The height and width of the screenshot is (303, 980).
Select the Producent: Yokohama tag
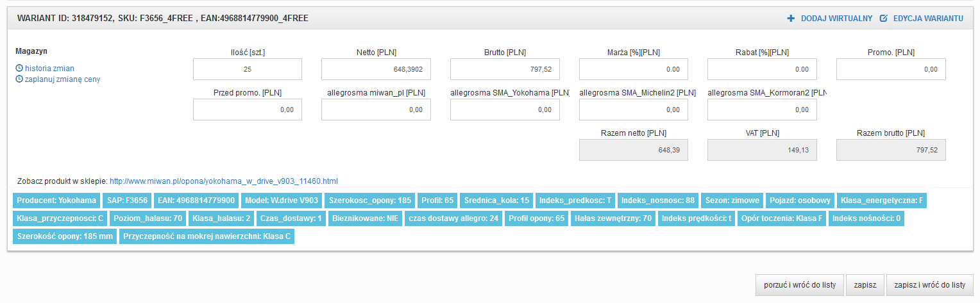pos(56,201)
